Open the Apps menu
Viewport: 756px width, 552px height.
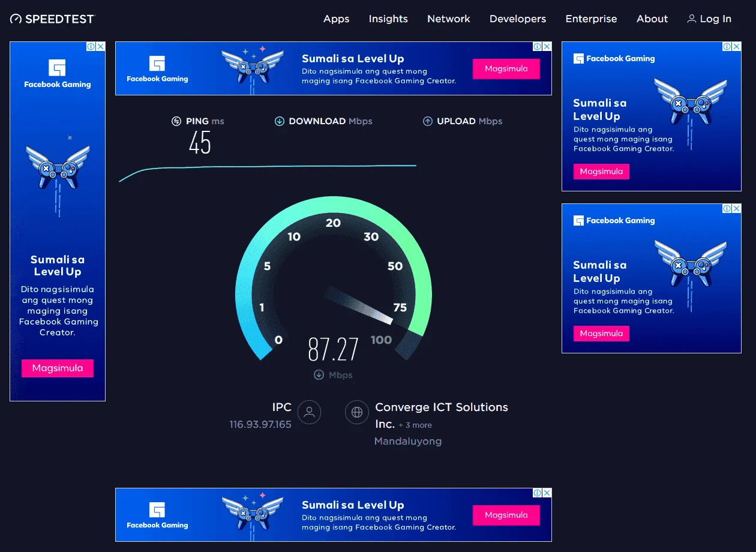(336, 19)
